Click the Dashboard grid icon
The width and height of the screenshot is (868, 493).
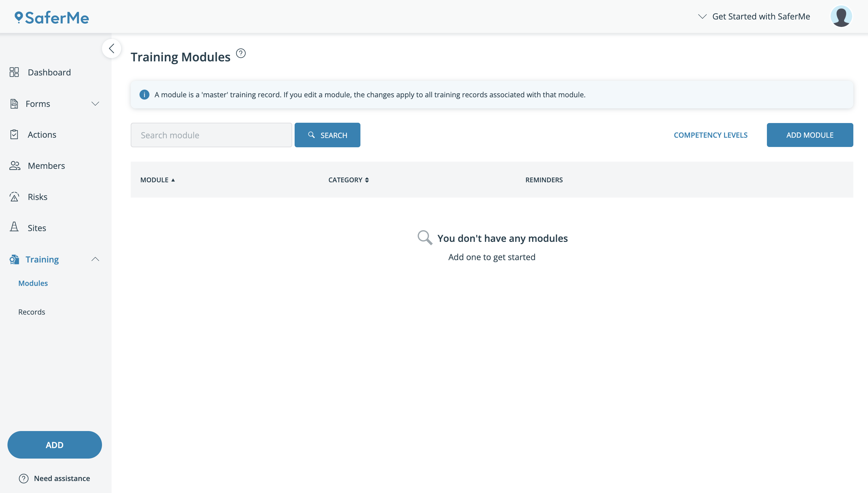(14, 72)
